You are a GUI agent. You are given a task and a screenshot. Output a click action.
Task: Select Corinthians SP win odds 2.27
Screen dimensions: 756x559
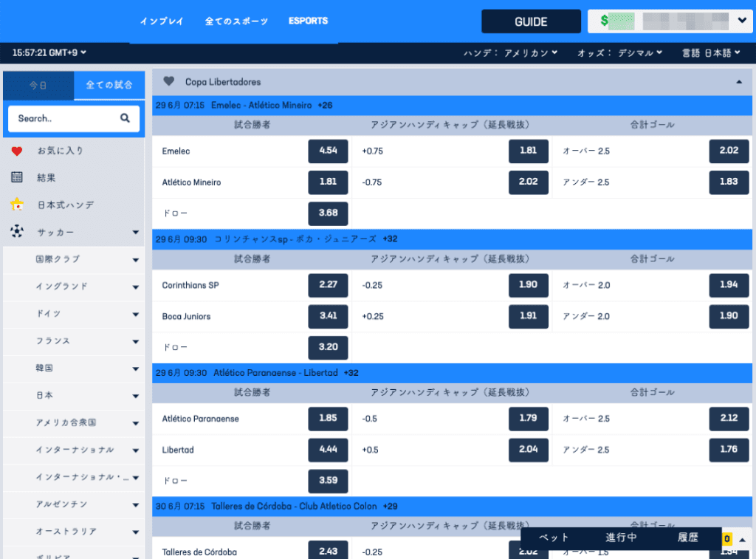coord(328,285)
